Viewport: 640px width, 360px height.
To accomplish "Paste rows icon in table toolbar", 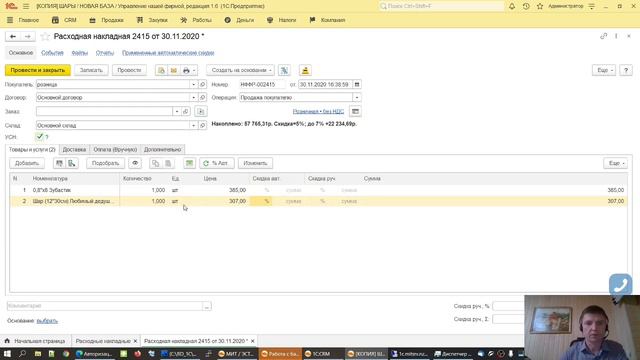I will click(168, 163).
